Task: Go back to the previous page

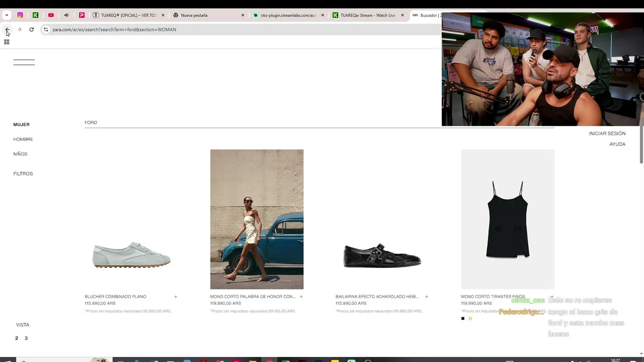Action: 7,30
